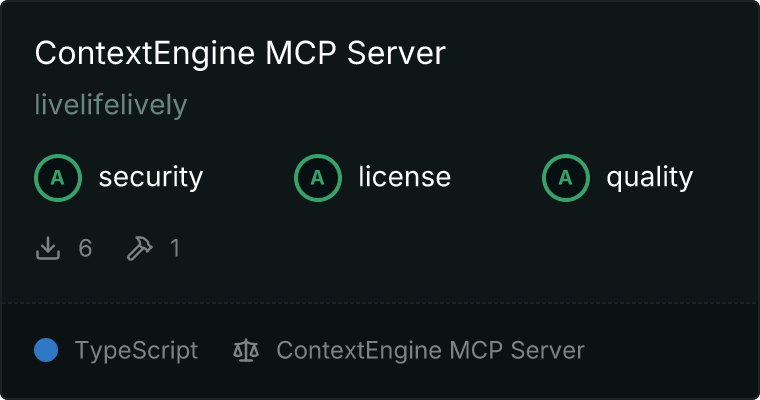Click the letter A inside the security circle
760x400 pixels.
click(58, 178)
